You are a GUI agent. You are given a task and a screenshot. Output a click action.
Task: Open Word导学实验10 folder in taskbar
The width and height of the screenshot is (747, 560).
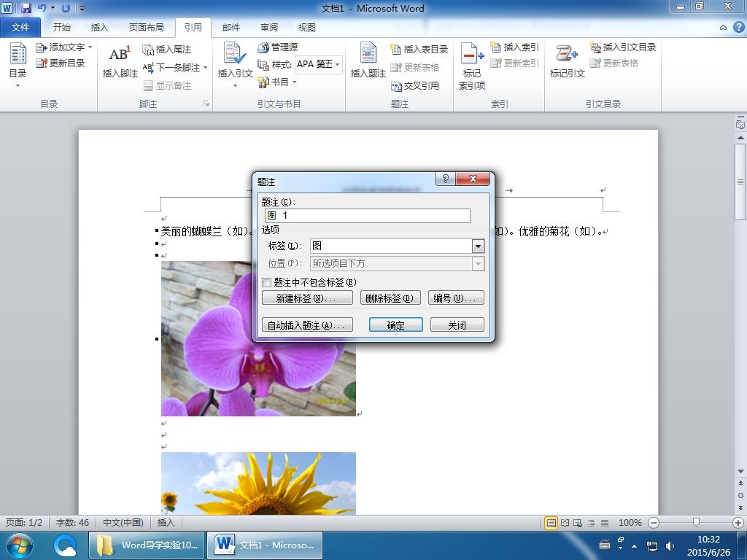click(x=147, y=545)
